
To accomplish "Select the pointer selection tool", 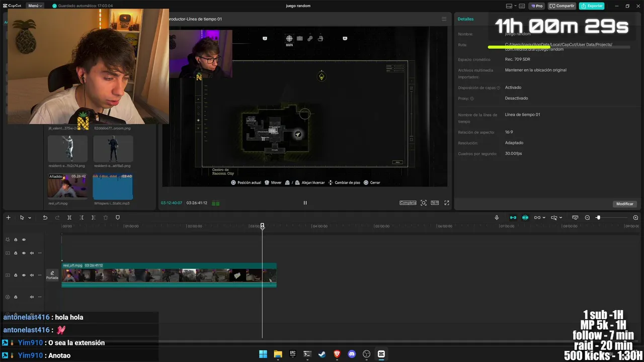I will [22, 218].
